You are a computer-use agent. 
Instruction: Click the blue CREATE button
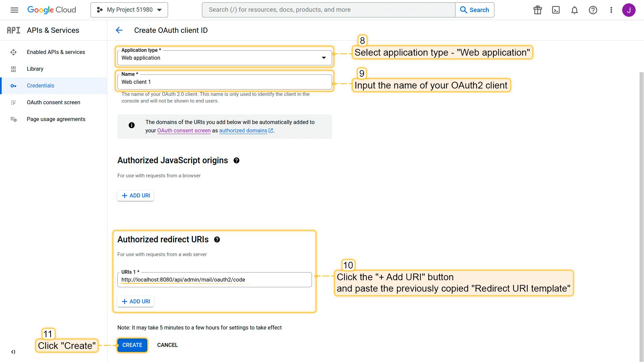pos(132,345)
